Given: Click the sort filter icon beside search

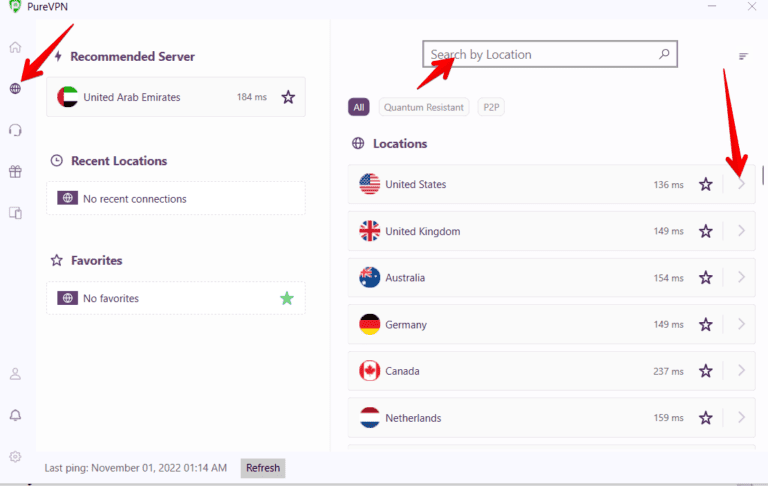Looking at the screenshot, I should point(743,56).
